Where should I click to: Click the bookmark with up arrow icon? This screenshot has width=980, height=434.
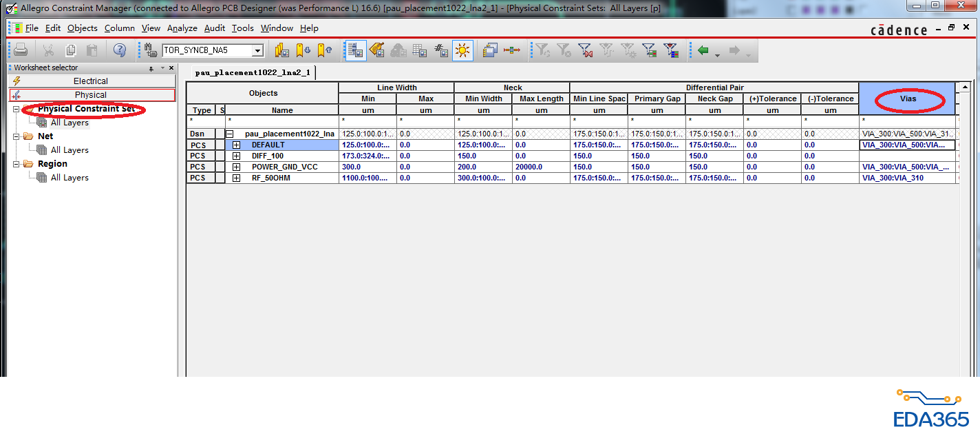pos(326,50)
